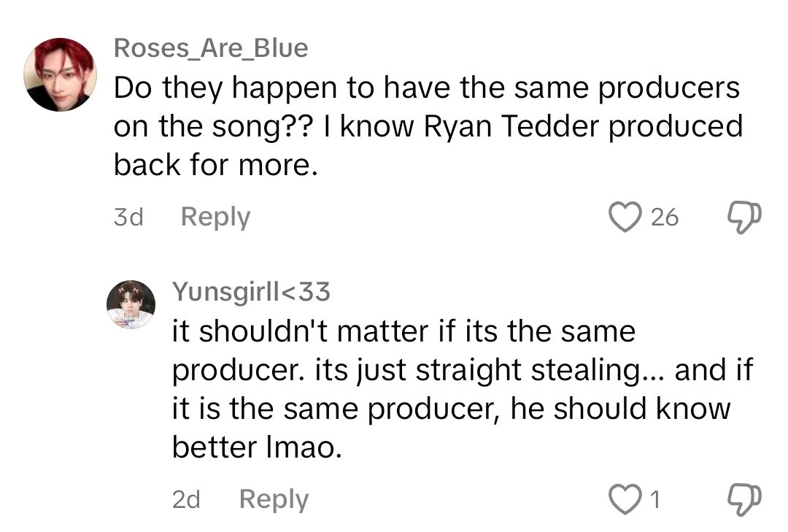The height and width of the screenshot is (532, 788).
Task: Open the Yunsgirll<33 username link
Action: click(x=251, y=293)
